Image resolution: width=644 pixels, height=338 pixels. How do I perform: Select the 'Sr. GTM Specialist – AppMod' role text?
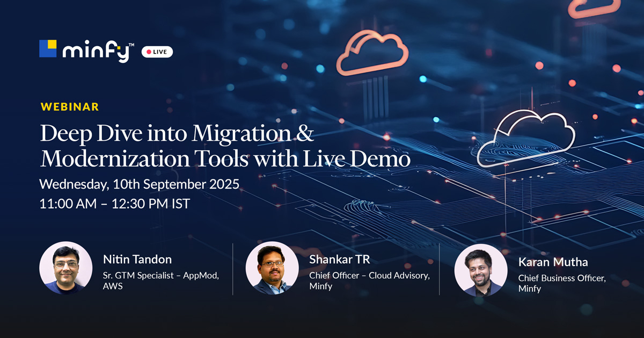[161, 276]
